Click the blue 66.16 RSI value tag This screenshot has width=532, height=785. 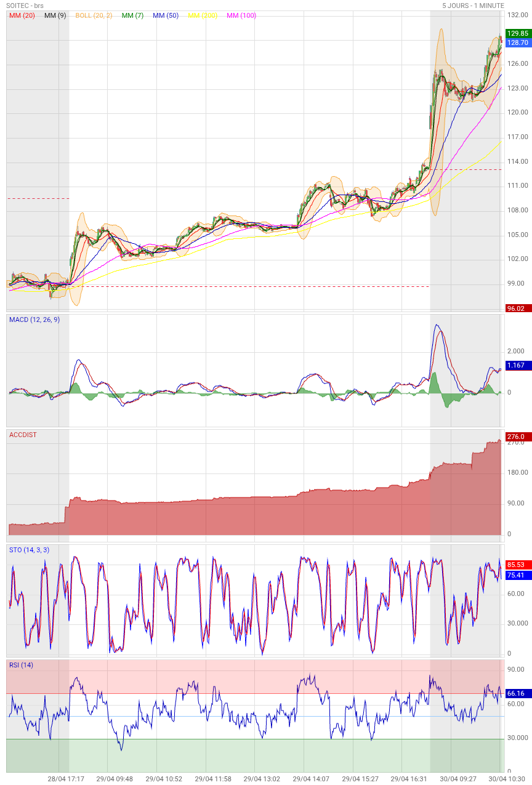pos(517,693)
